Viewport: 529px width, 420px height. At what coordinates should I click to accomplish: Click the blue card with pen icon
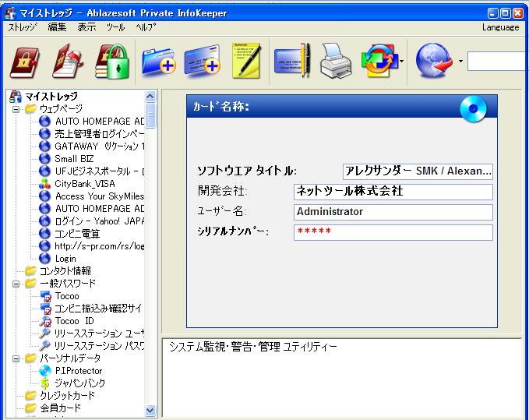(291, 62)
